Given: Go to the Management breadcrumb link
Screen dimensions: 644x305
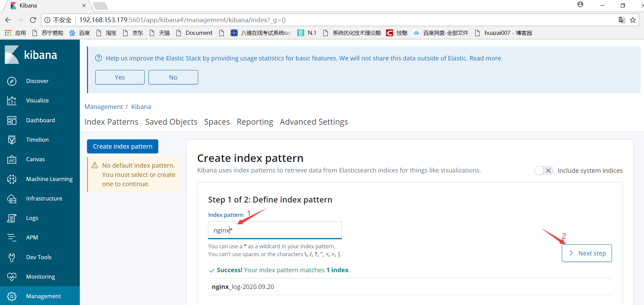Looking at the screenshot, I should click(104, 107).
